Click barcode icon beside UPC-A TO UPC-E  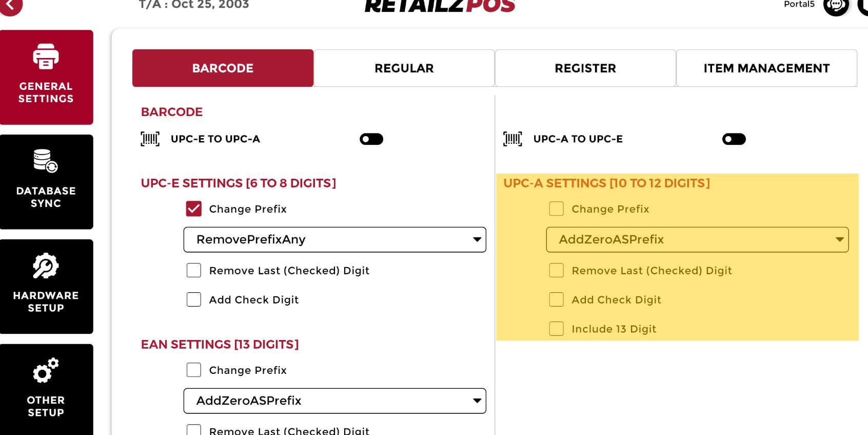[512, 139]
